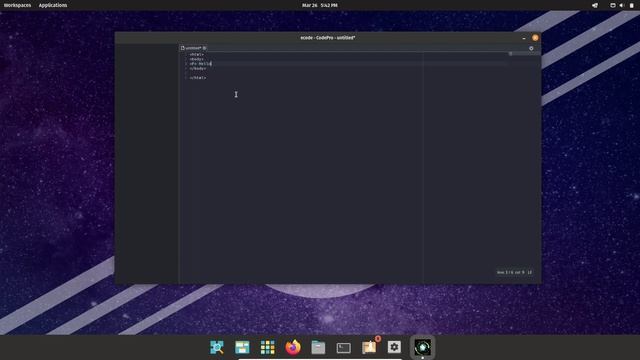The image size is (640, 360).
Task: Click the ecode app icon in dock
Action: click(422, 347)
